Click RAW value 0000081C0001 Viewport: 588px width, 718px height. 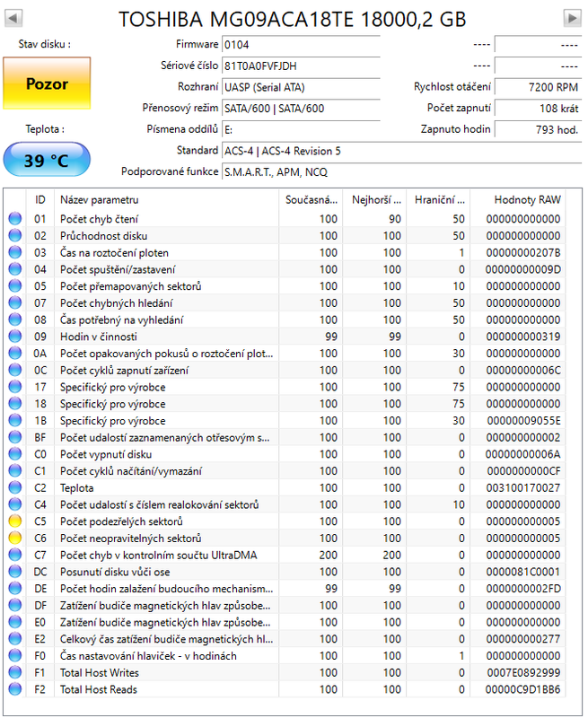[x=523, y=572]
